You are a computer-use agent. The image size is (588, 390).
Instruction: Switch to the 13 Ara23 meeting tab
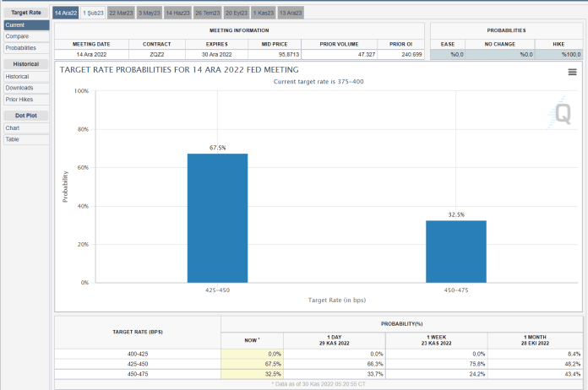(291, 14)
